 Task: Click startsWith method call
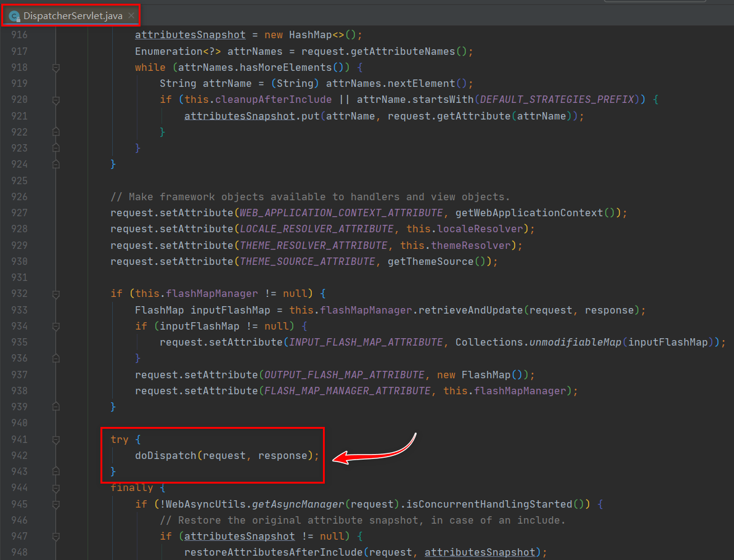pos(442,100)
